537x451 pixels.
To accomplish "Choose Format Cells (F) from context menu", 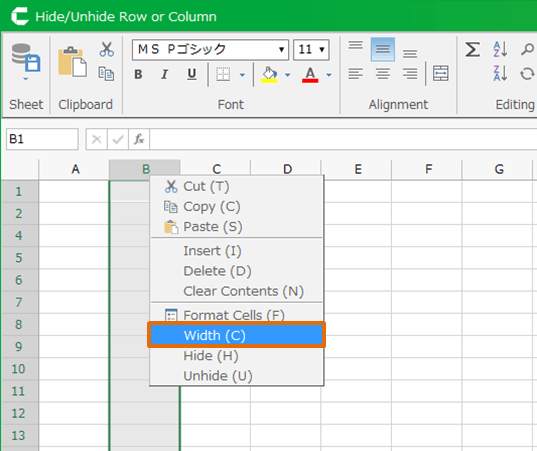I will tap(237, 315).
